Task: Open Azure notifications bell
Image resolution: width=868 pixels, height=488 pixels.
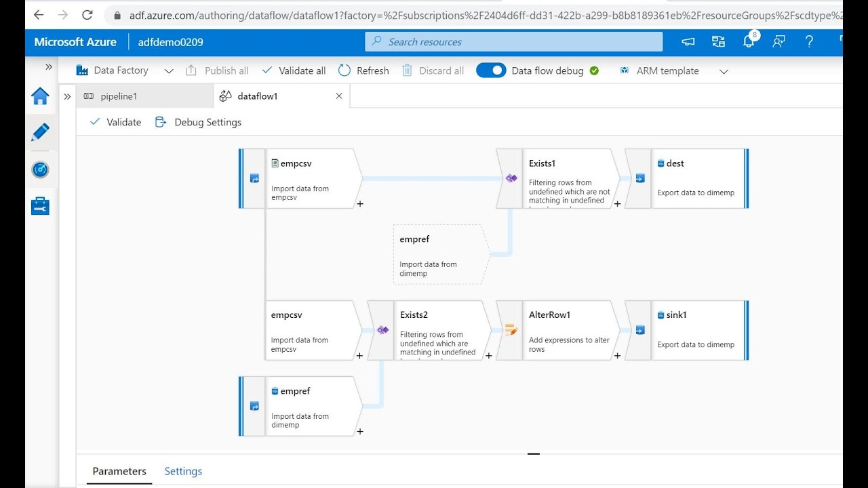Action: click(x=749, y=41)
